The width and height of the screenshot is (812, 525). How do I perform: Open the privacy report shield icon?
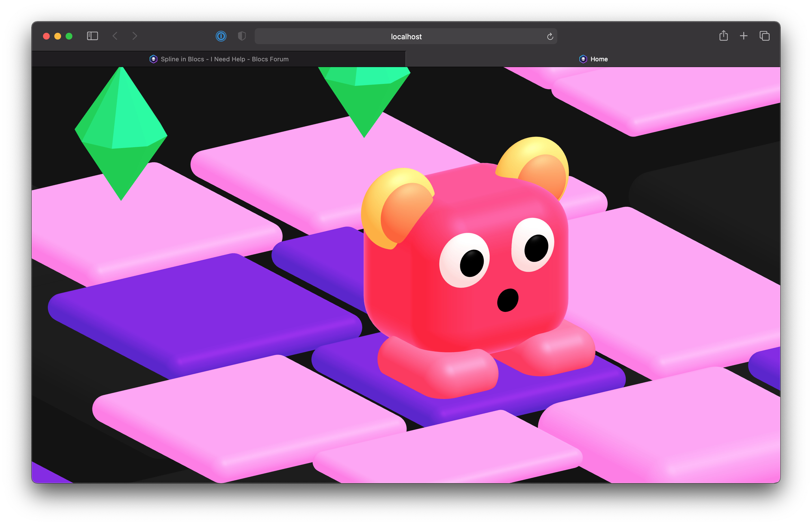coord(242,36)
